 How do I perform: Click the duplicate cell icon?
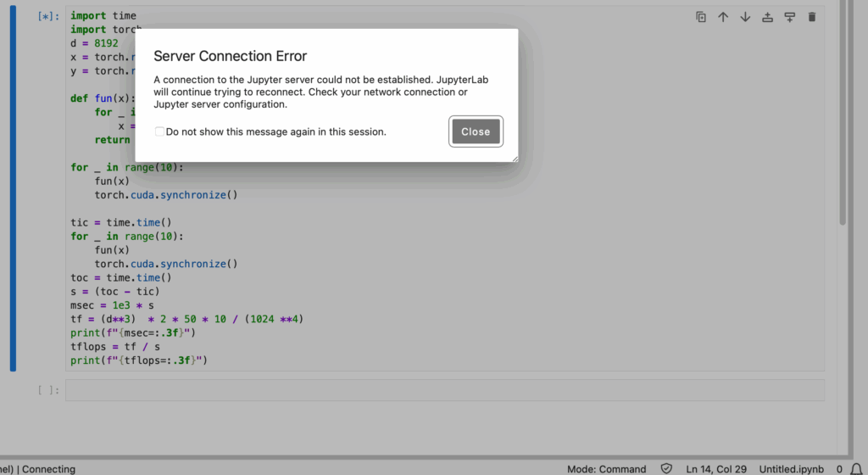pos(701,17)
